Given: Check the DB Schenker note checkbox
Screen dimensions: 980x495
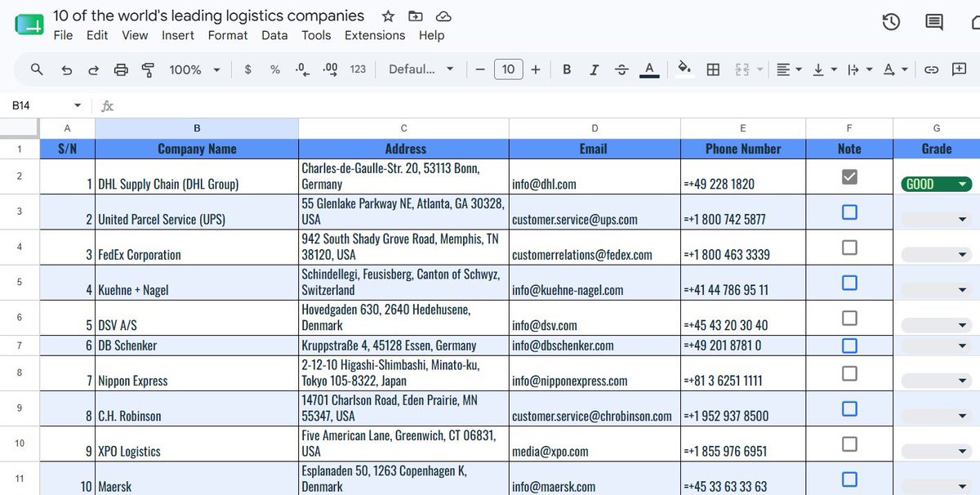Looking at the screenshot, I should (849, 346).
